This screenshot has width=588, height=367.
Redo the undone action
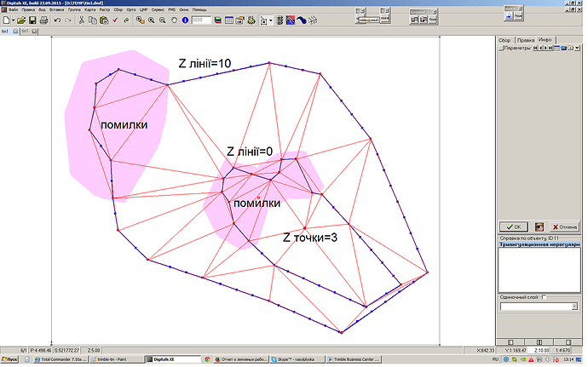click(68, 20)
